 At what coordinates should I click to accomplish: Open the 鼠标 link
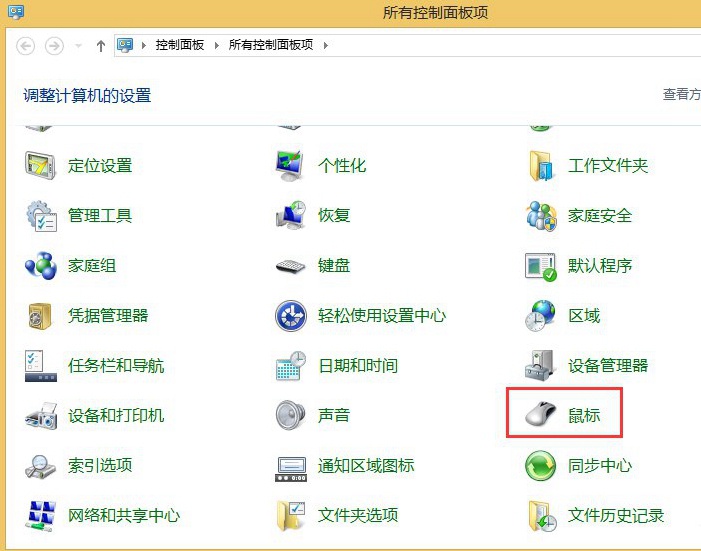click(584, 415)
